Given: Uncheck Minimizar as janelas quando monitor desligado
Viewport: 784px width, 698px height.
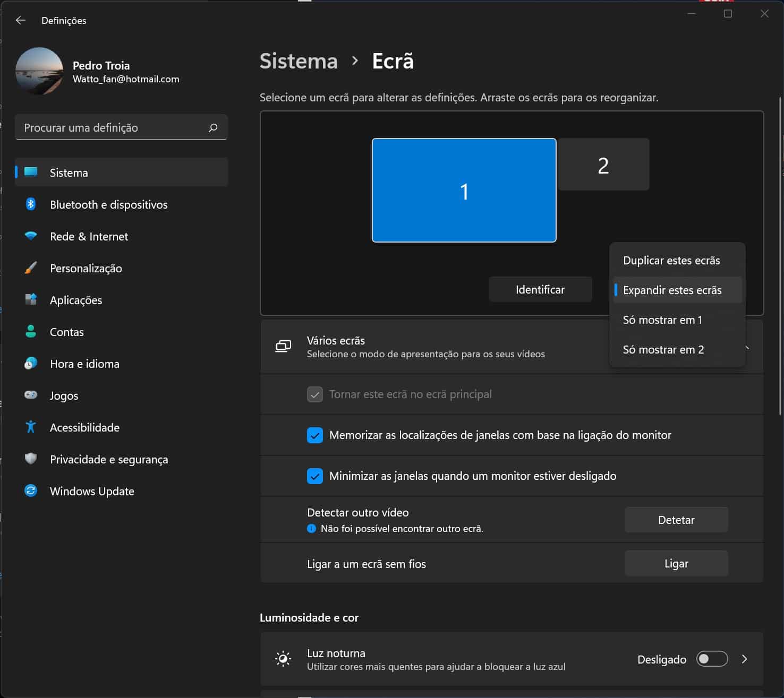Looking at the screenshot, I should (x=315, y=476).
